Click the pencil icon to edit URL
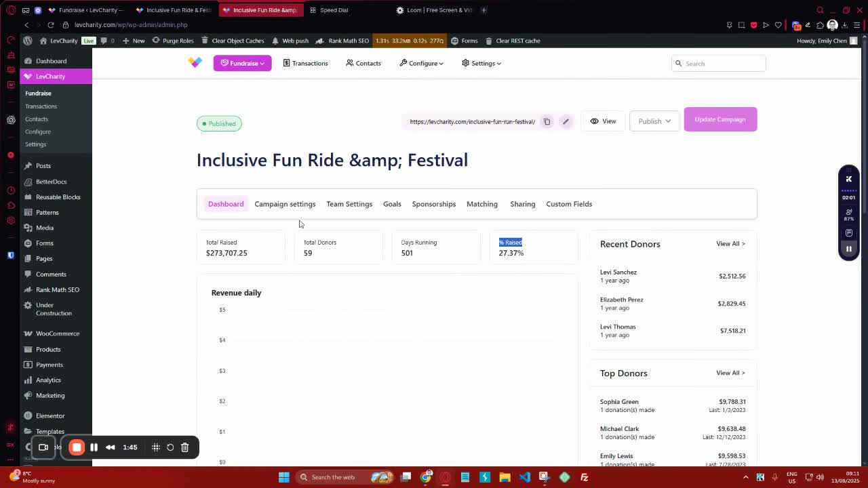868x488 pixels. (x=566, y=122)
